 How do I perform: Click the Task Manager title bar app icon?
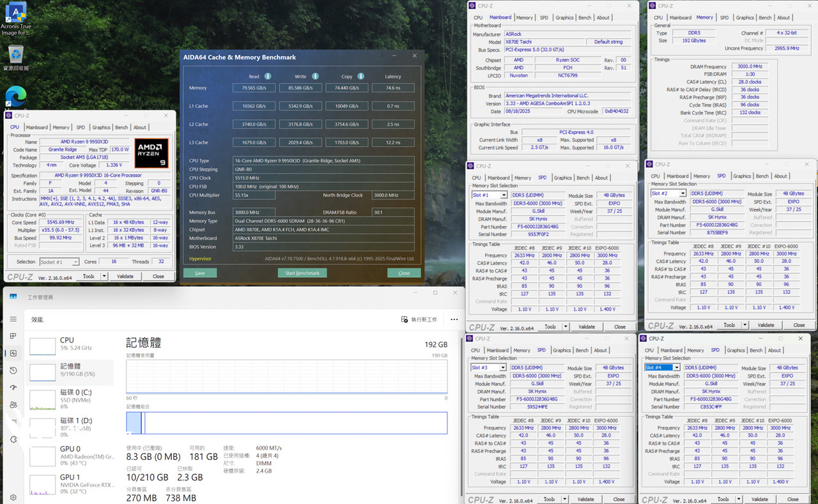point(13,297)
